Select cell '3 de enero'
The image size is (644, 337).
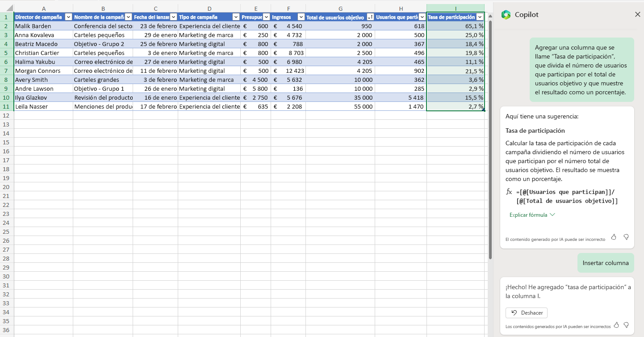click(155, 53)
